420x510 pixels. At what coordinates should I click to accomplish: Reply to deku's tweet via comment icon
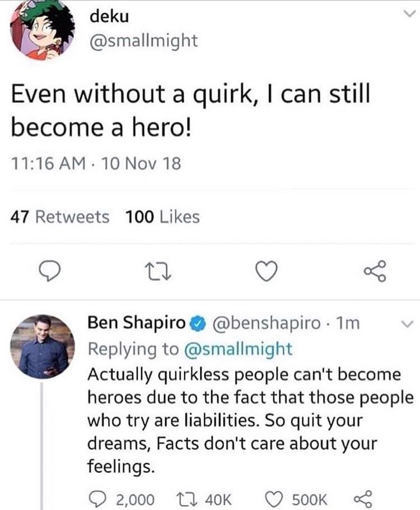(49, 272)
